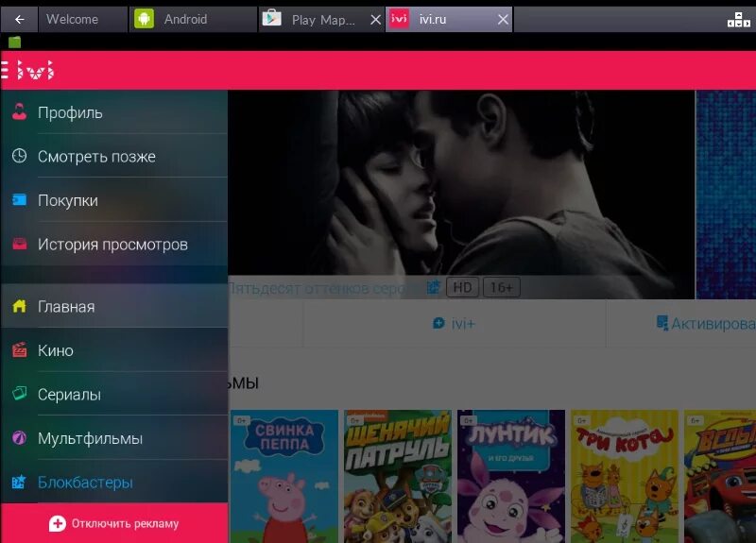Switch to the Welcome tab
The width and height of the screenshot is (756, 543).
(83, 19)
